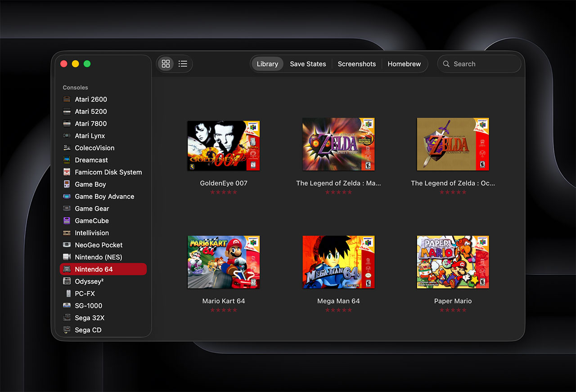Image resolution: width=576 pixels, height=392 pixels.
Task: Click the Game Boy handheld icon
Action: pos(67,184)
